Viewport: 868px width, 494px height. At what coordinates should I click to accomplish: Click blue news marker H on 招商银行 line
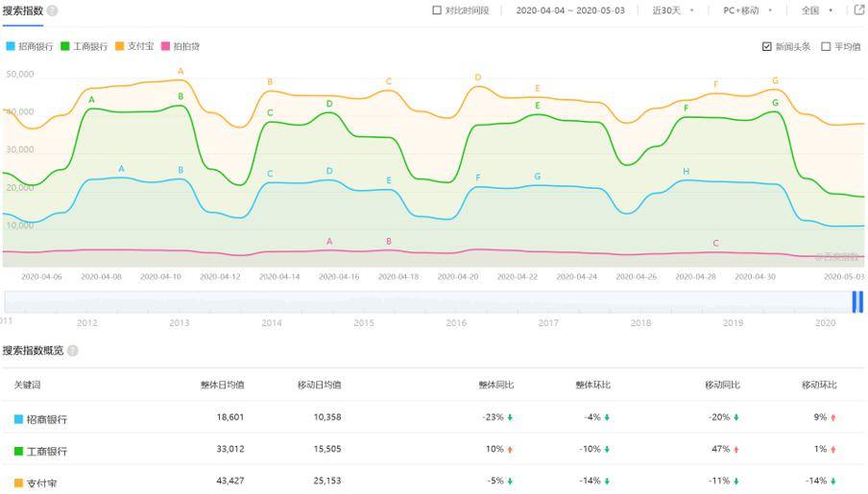point(686,172)
